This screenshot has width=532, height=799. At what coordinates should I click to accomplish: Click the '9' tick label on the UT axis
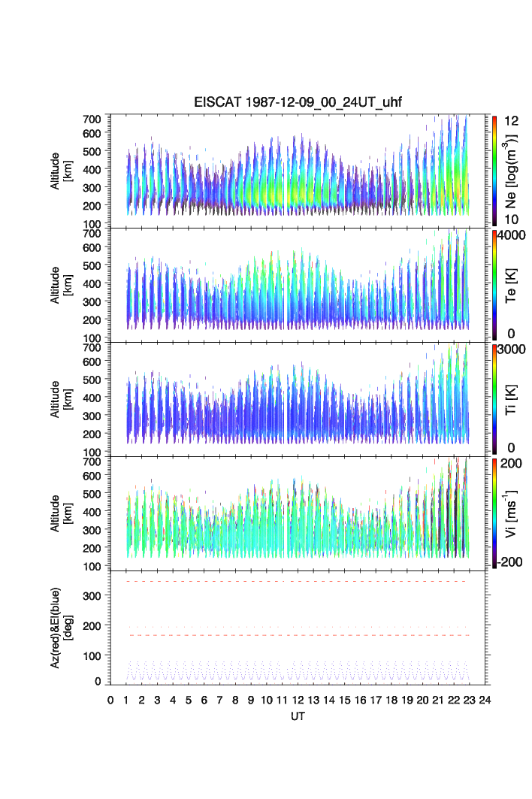tap(251, 700)
